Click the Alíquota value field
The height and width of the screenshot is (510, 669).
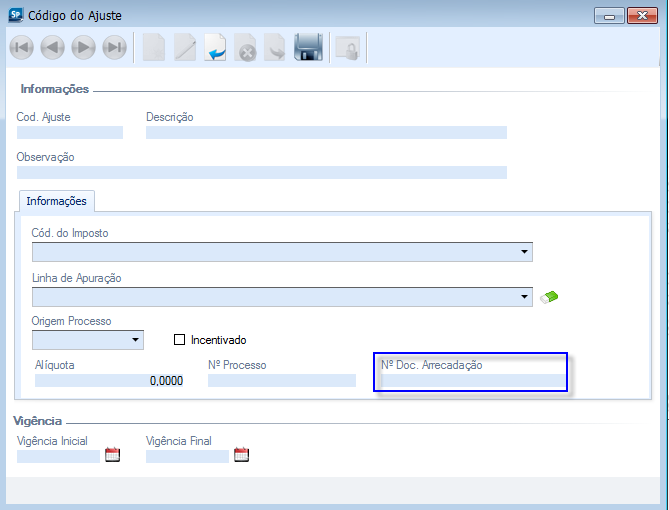click(x=110, y=380)
